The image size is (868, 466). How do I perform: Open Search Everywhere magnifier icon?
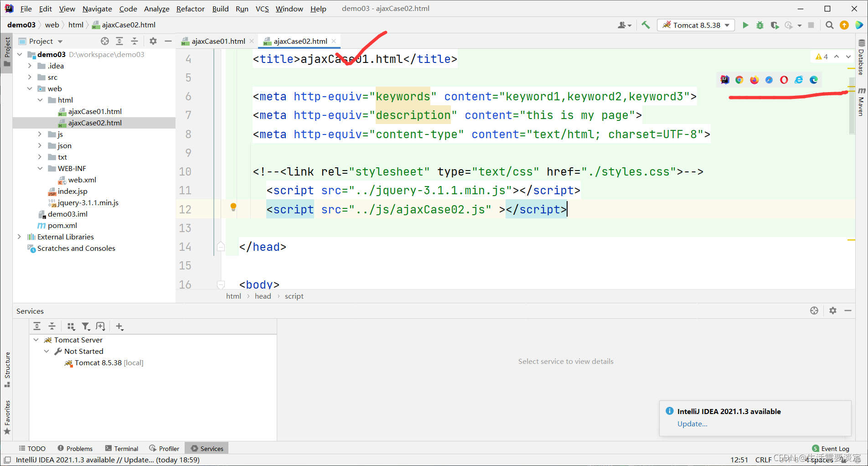coord(830,25)
